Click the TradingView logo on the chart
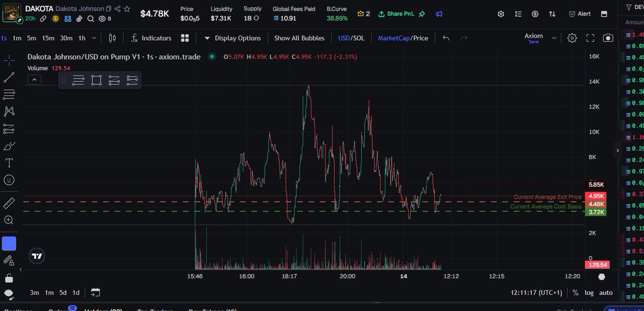The height and width of the screenshot is (311, 644). [36, 257]
